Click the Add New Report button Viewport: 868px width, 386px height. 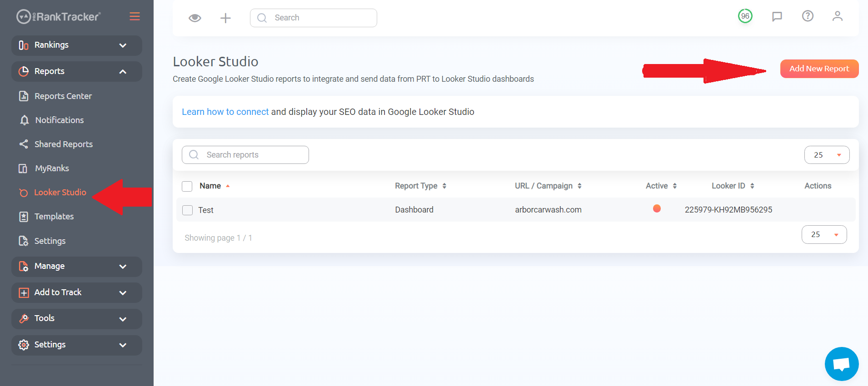pos(819,69)
